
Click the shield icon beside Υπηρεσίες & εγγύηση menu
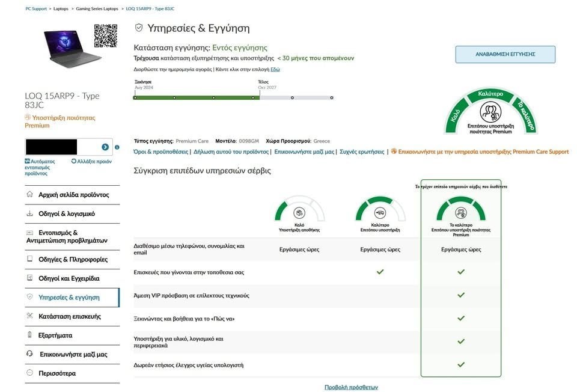point(30,296)
